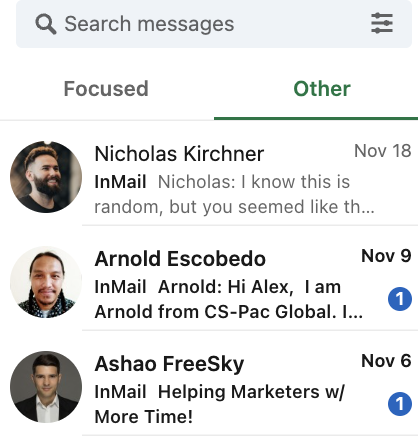Select the Other tab
This screenshot has width=418, height=436.
pyautogui.click(x=322, y=89)
